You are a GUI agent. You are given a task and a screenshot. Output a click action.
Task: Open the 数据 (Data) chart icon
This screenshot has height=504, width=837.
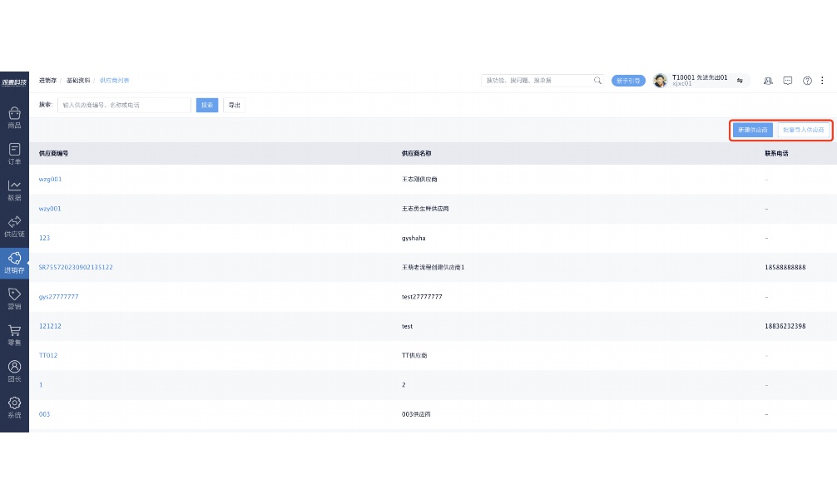14,190
